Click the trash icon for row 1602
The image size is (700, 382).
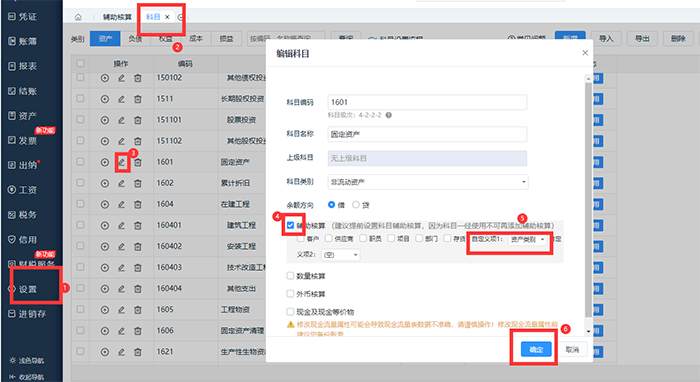(138, 183)
